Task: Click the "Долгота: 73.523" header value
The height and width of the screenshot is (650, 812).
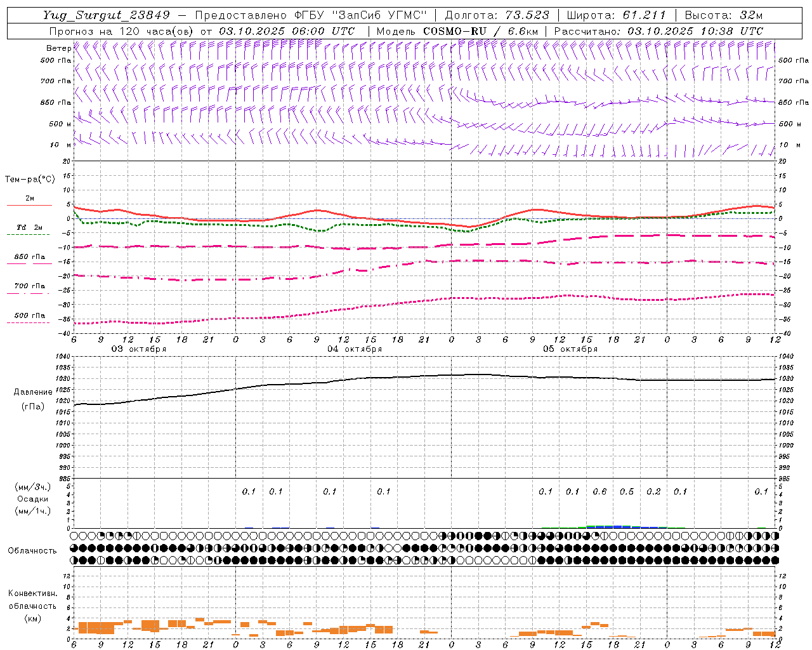Action: (x=497, y=15)
